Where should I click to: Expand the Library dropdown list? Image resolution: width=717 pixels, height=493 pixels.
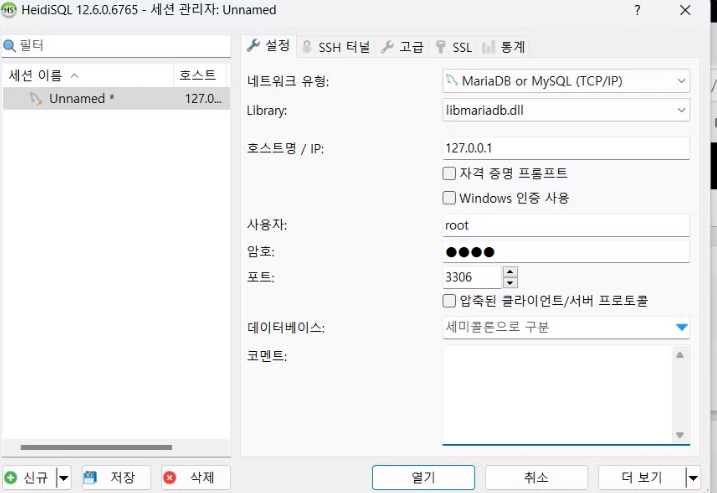(x=681, y=110)
